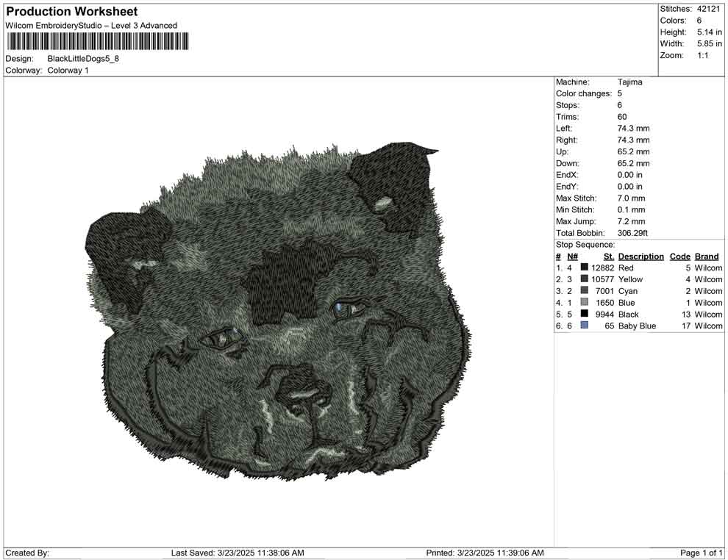Click the N# column header
This screenshot has height=560, width=728.
(x=572, y=256)
